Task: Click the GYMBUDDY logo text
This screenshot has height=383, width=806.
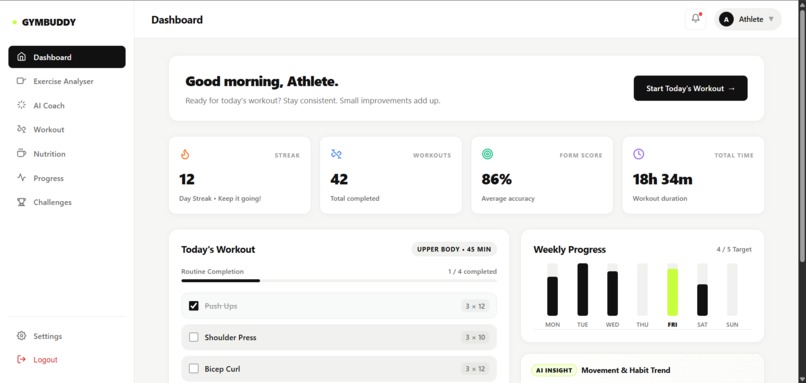Action: (49, 22)
